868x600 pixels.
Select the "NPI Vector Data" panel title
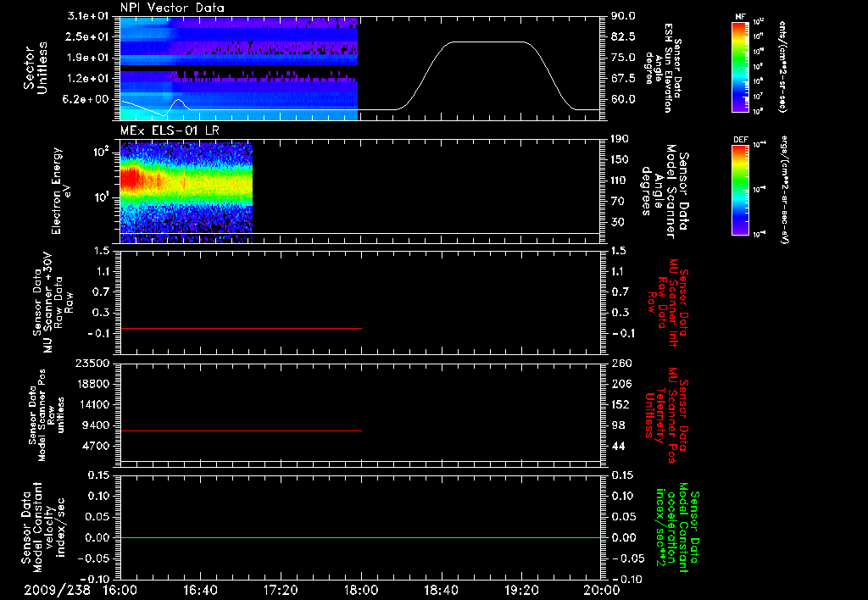[x=172, y=8]
